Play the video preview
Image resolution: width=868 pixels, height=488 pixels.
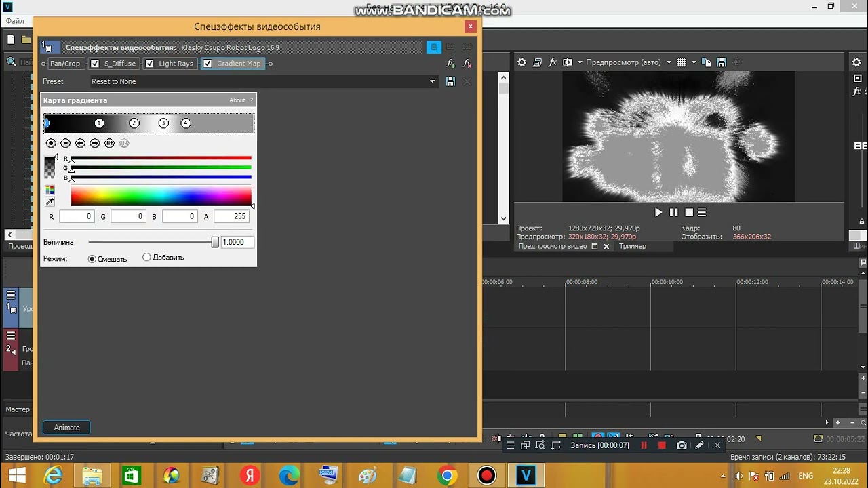658,212
